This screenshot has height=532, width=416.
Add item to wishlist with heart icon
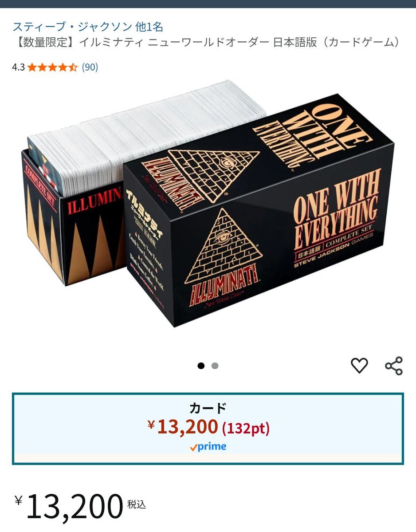[x=359, y=366]
